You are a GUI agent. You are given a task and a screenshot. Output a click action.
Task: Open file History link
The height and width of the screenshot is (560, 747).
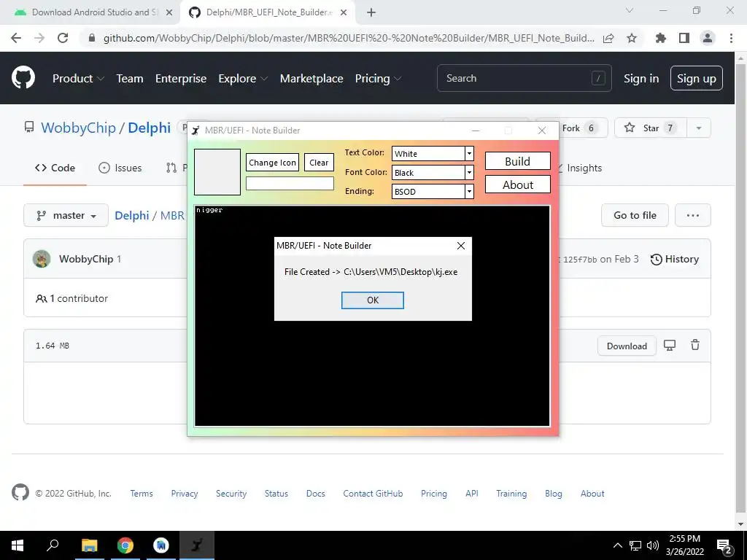pos(675,259)
